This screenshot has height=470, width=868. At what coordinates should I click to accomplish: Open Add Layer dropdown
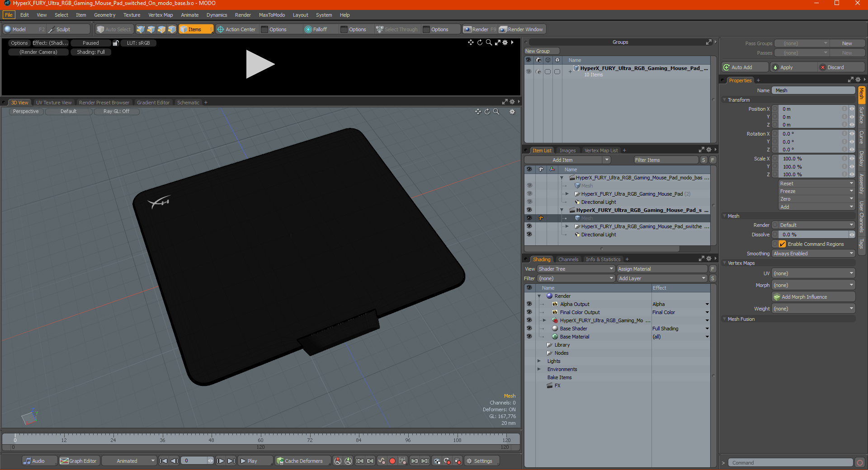662,278
